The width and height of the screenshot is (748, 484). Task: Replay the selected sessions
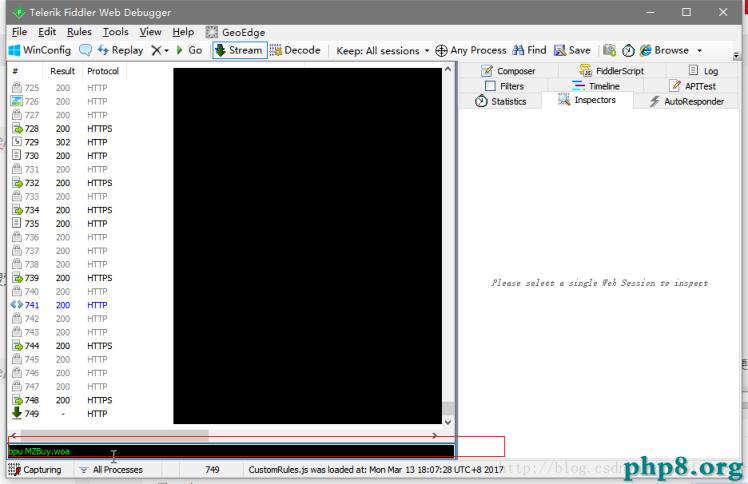[x=120, y=50]
